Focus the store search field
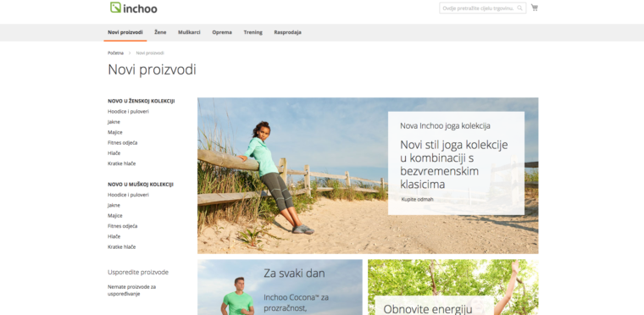This screenshot has height=315, width=644. (x=483, y=8)
